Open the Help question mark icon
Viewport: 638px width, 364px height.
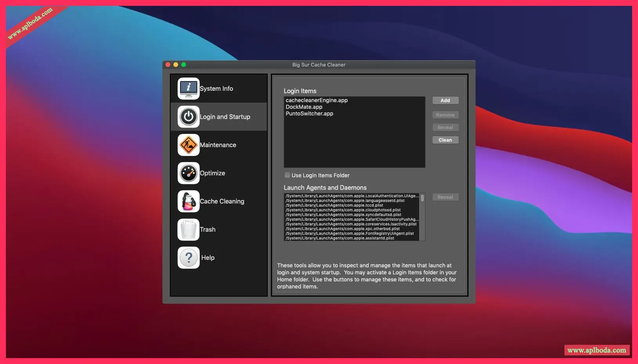pyautogui.click(x=189, y=258)
